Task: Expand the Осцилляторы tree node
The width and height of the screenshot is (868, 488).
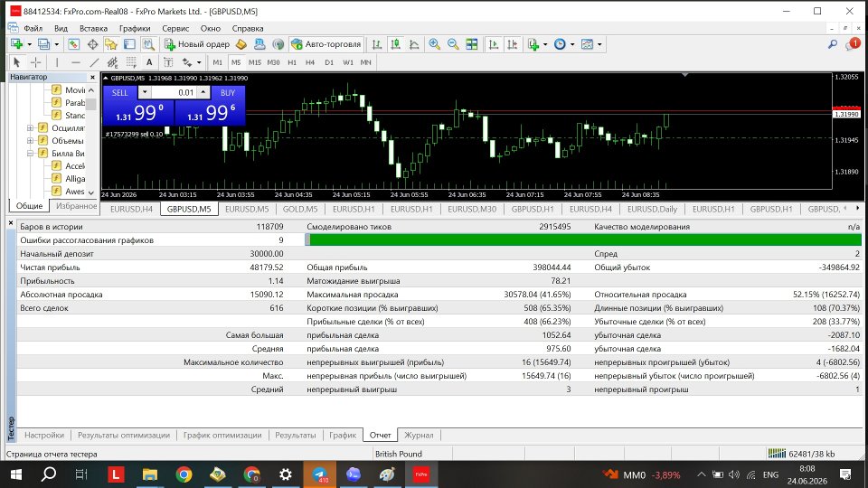Action: click(x=31, y=127)
